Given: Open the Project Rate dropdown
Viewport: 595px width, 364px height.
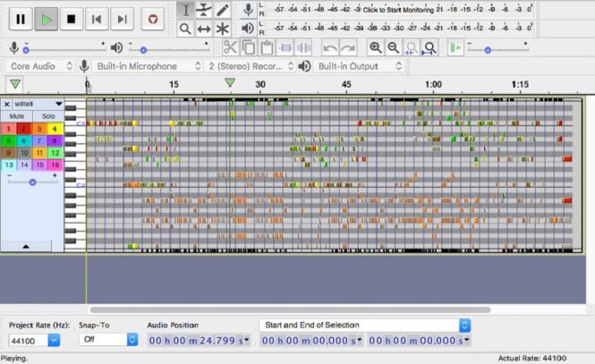Looking at the screenshot, I should pos(54,341).
